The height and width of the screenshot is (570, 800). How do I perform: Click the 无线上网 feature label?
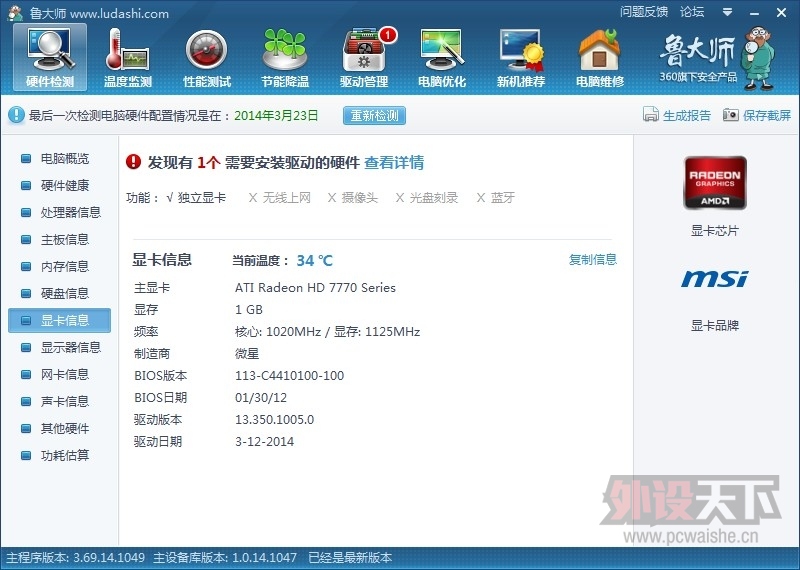tap(287, 197)
